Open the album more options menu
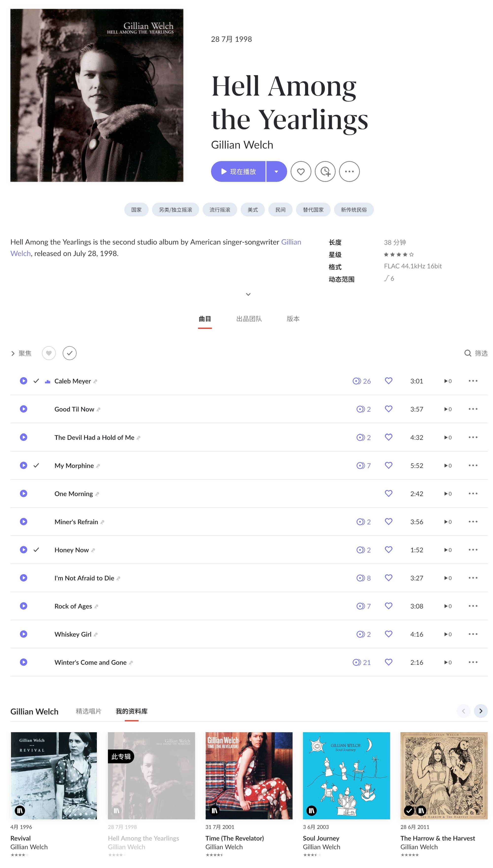The width and height of the screenshot is (493, 868). [x=349, y=171]
